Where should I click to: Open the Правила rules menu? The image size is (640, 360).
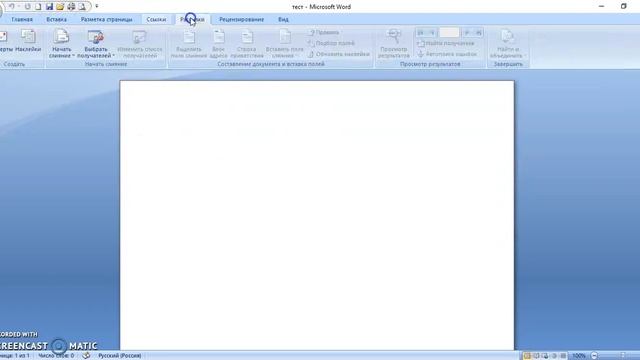click(324, 32)
